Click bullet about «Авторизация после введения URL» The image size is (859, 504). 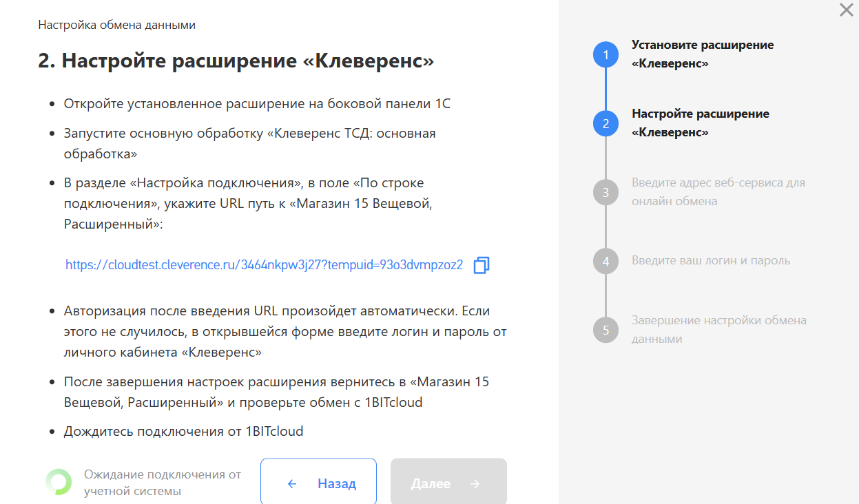point(285,332)
